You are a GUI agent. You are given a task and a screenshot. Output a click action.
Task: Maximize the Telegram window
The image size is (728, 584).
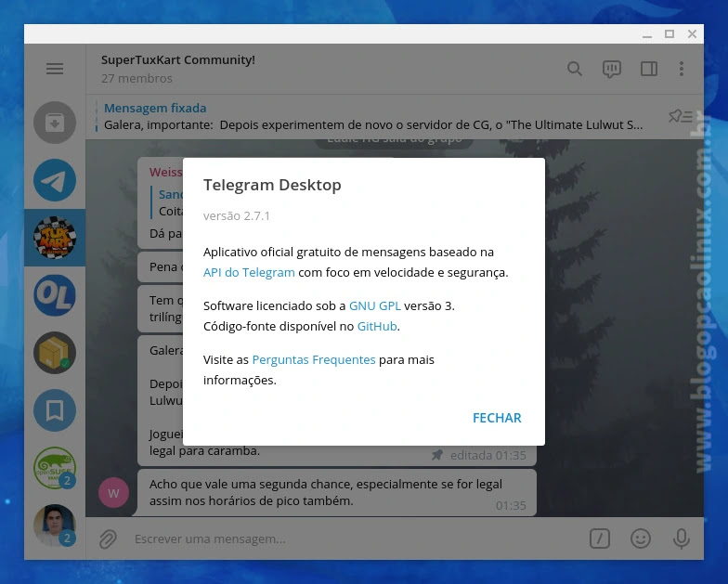[669, 33]
